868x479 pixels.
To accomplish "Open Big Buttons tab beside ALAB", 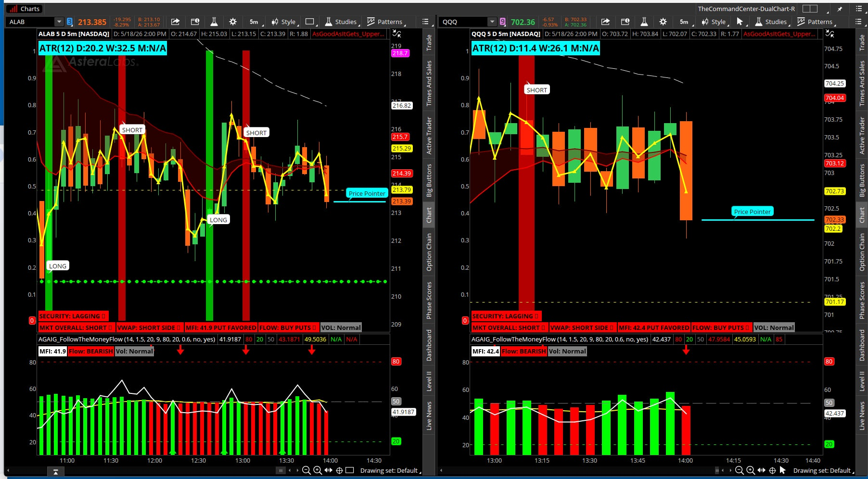I will pyautogui.click(x=429, y=180).
